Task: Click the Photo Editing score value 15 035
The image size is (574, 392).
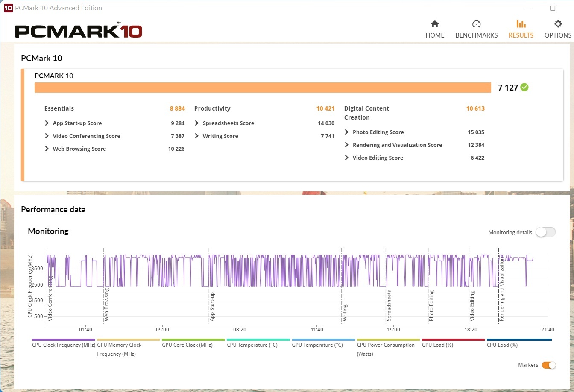Action: (x=476, y=132)
